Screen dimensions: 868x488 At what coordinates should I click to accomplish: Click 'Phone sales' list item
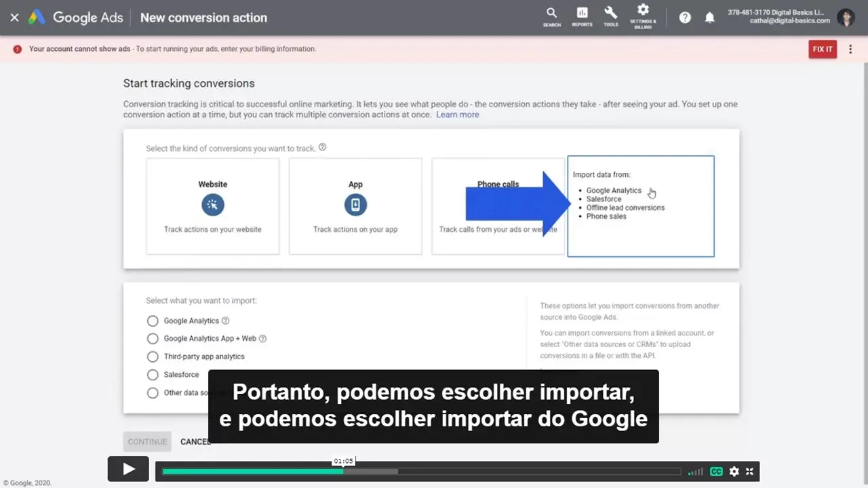[606, 216]
